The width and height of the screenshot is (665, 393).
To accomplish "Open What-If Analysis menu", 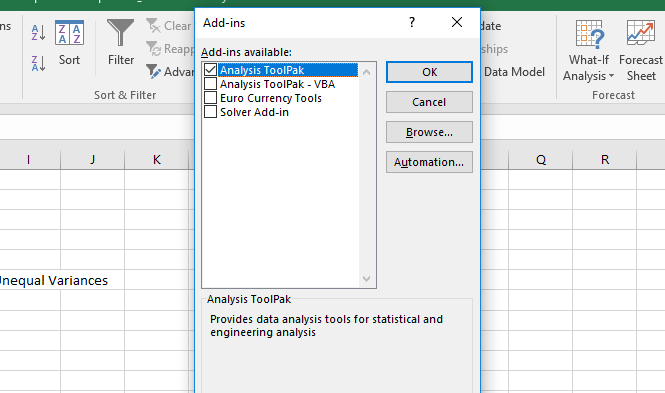I will (x=589, y=50).
